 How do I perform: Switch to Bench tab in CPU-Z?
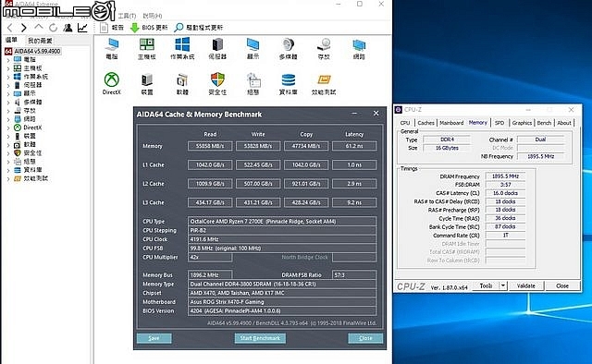pyautogui.click(x=544, y=123)
